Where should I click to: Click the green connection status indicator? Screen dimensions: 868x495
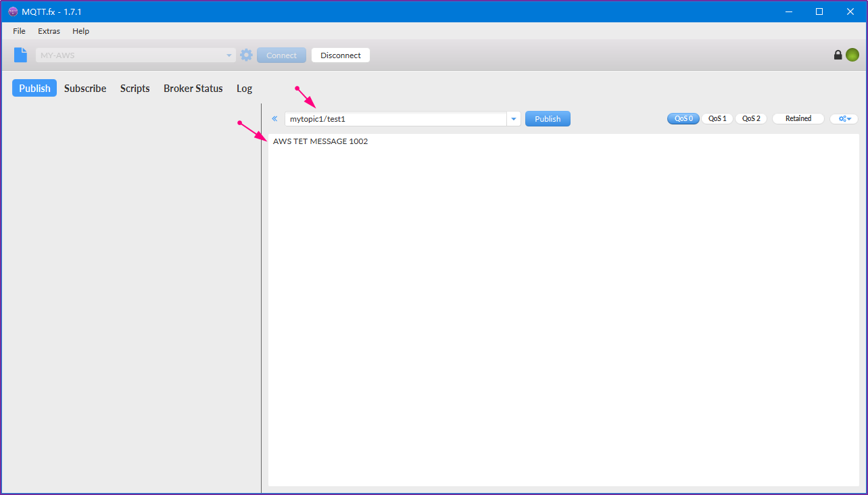tap(852, 55)
